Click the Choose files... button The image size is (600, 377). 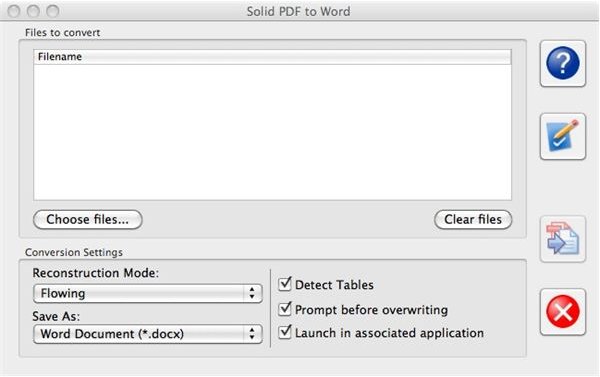(88, 220)
